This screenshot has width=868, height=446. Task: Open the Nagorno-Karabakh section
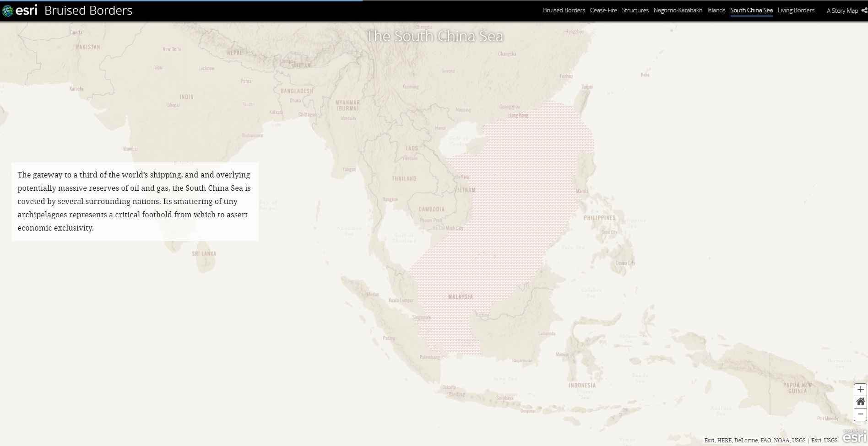tap(678, 11)
